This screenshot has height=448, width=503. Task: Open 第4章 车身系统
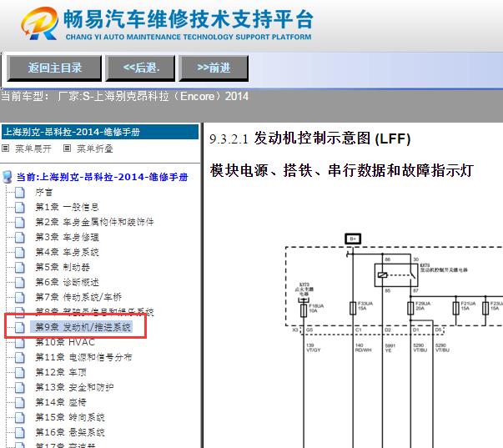click(x=67, y=252)
